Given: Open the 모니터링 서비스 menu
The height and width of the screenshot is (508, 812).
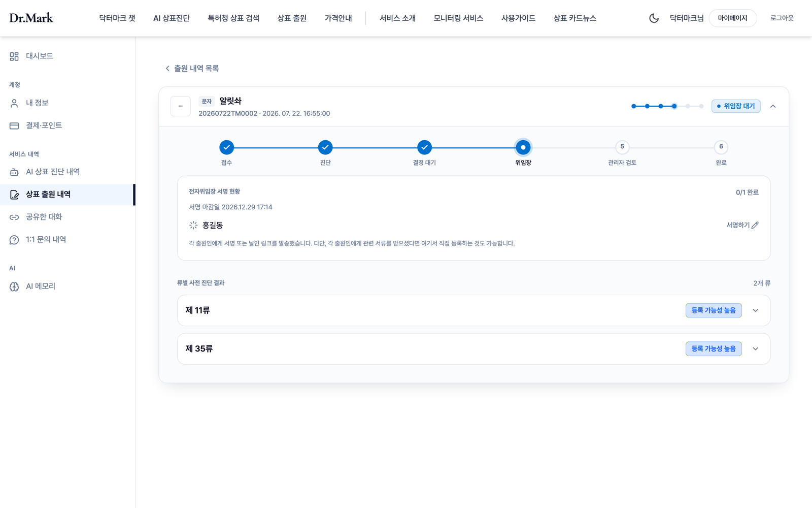Looking at the screenshot, I should (x=458, y=18).
